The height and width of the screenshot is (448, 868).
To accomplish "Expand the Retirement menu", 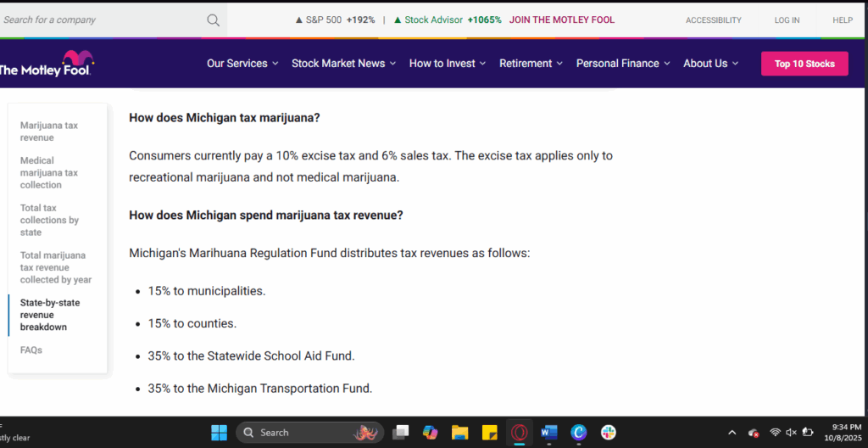I will coord(531,64).
